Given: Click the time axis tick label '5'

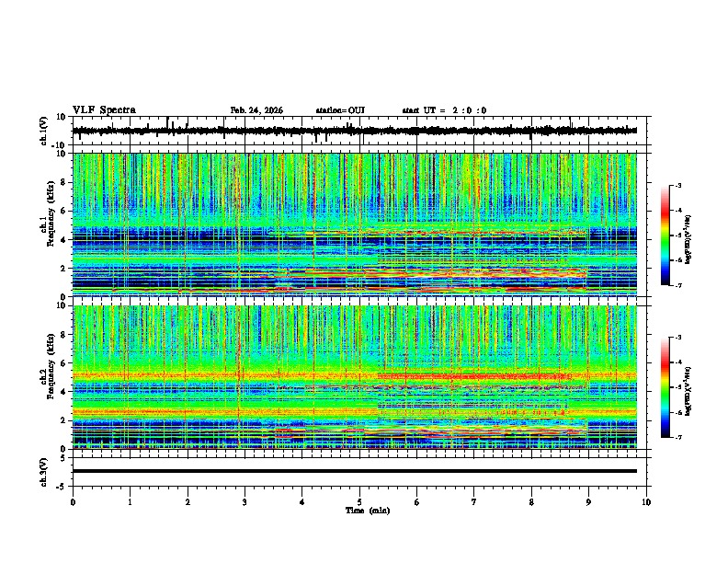Looking at the screenshot, I should click(x=359, y=502).
